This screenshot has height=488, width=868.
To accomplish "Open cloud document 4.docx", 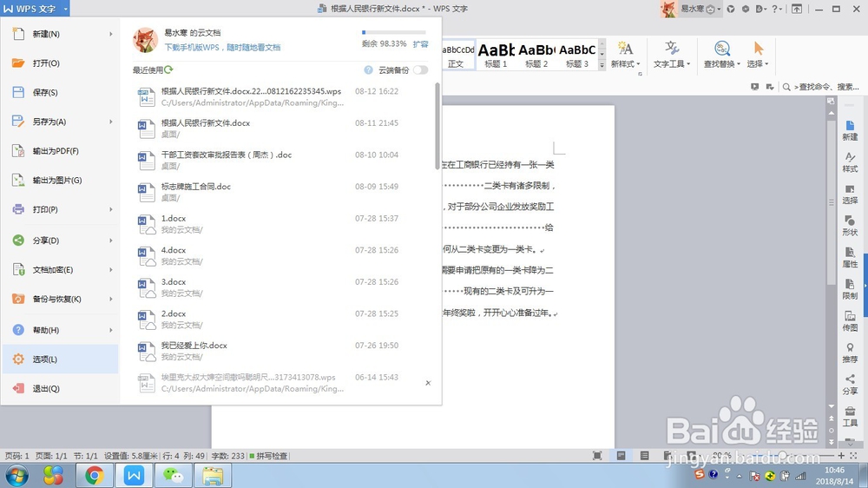I will (x=282, y=255).
